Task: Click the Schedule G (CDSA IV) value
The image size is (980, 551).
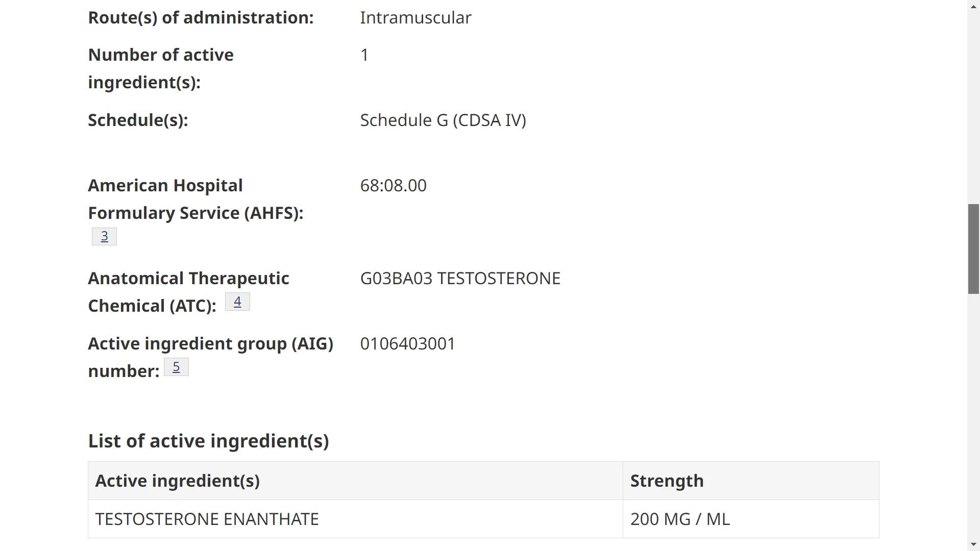Action: [x=443, y=120]
